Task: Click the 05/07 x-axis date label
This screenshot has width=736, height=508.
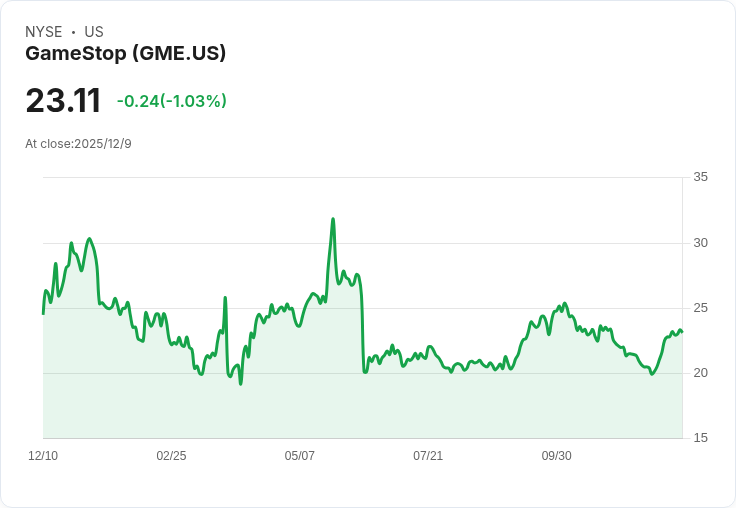Action: (x=299, y=456)
